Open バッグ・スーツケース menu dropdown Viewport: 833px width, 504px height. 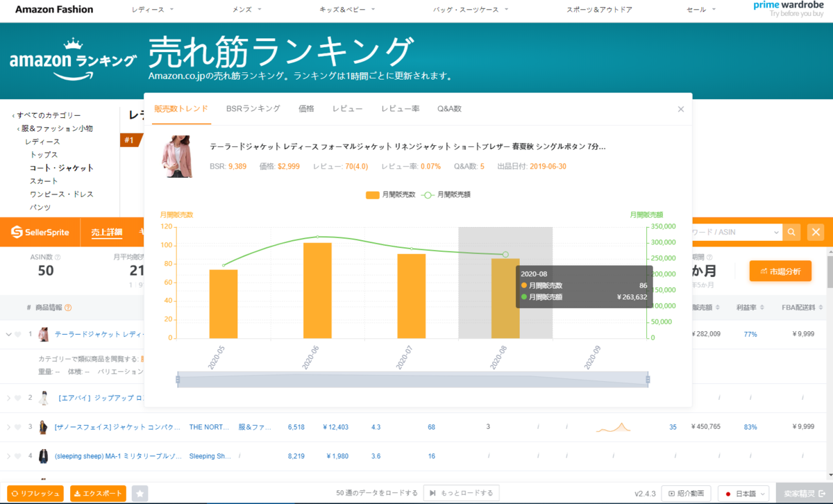(x=471, y=10)
